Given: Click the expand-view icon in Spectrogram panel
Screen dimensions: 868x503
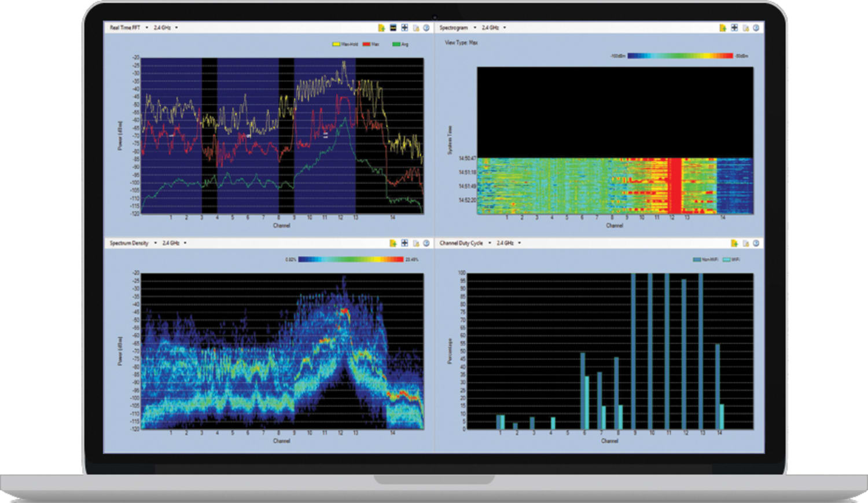Looking at the screenshot, I should point(734,28).
